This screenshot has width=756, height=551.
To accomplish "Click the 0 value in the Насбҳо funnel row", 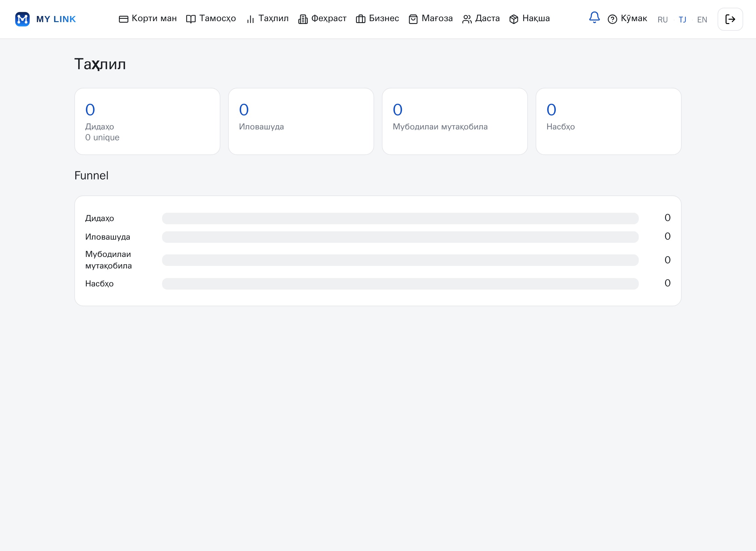I will [x=668, y=283].
